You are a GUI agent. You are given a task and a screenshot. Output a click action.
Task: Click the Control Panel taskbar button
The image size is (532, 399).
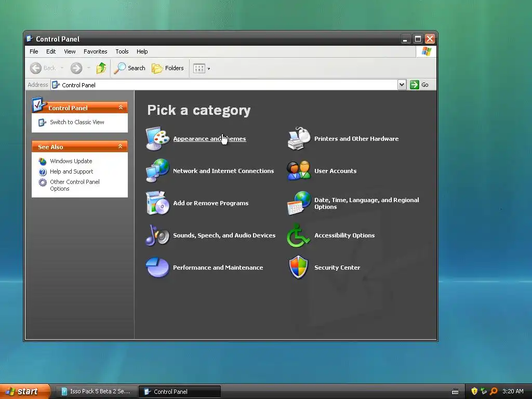coord(179,391)
